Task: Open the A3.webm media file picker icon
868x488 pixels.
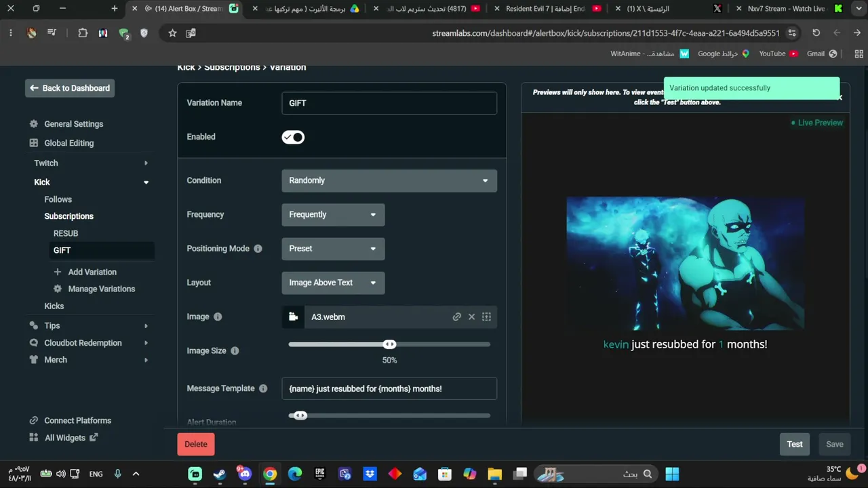Action: coord(293,317)
